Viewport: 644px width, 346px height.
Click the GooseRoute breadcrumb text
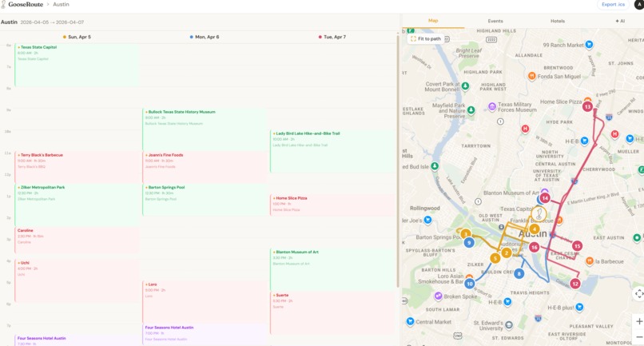[26, 5]
